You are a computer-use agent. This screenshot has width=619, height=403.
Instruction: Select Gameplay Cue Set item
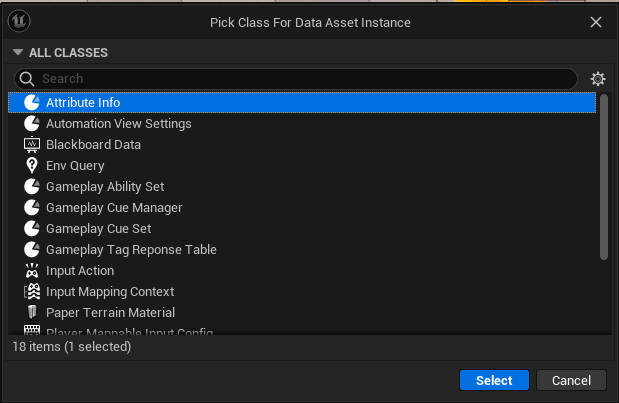(x=98, y=228)
